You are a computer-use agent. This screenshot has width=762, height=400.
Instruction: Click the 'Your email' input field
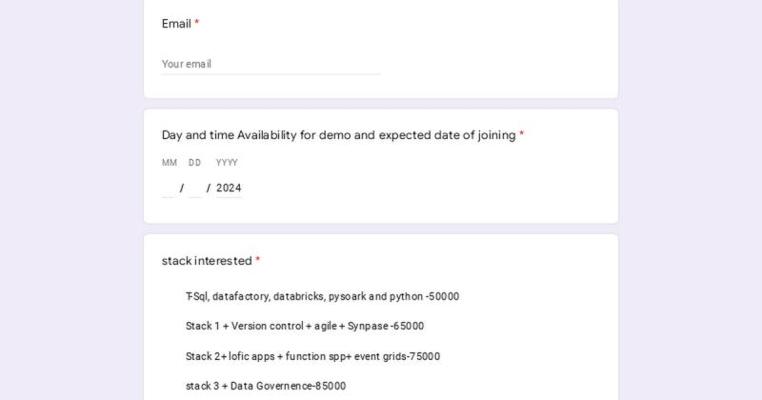[x=270, y=64]
